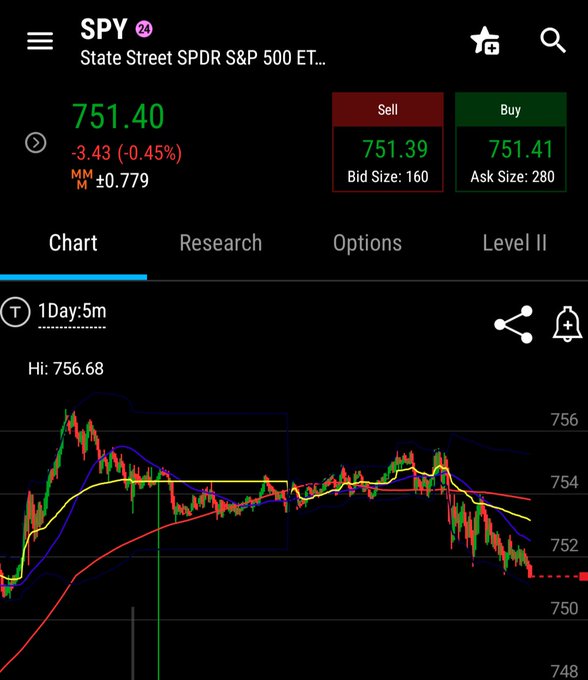Open the Research tab
Screen dimensions: 588x680
[221, 243]
